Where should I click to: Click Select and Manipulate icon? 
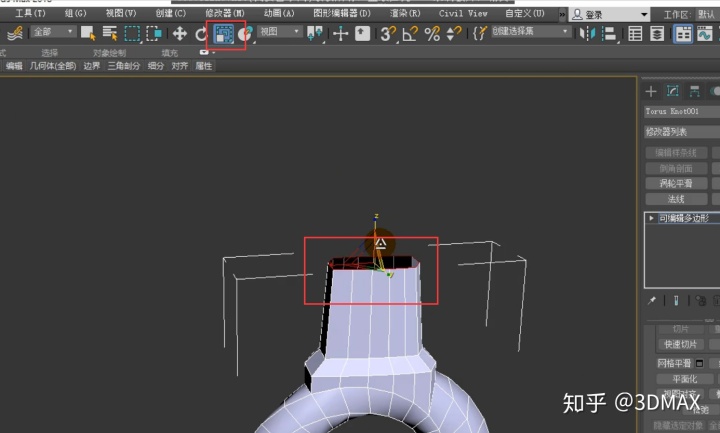coord(340,34)
